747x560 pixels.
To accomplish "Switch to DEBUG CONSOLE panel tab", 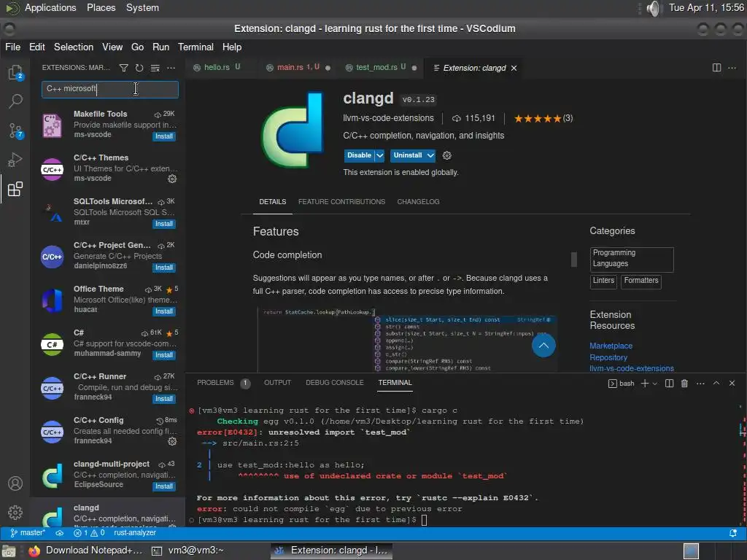I will coord(334,383).
